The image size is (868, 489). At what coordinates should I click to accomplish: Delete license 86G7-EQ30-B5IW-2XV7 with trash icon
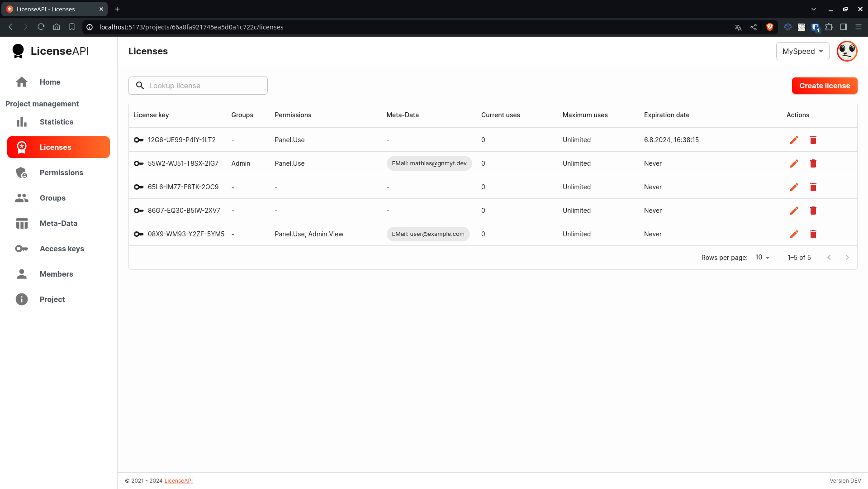pyautogui.click(x=813, y=211)
